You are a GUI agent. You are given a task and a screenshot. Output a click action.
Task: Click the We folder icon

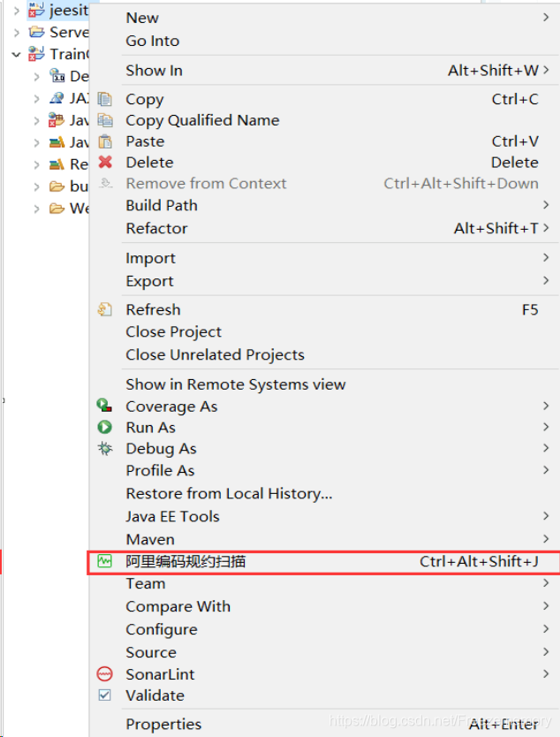tap(57, 209)
